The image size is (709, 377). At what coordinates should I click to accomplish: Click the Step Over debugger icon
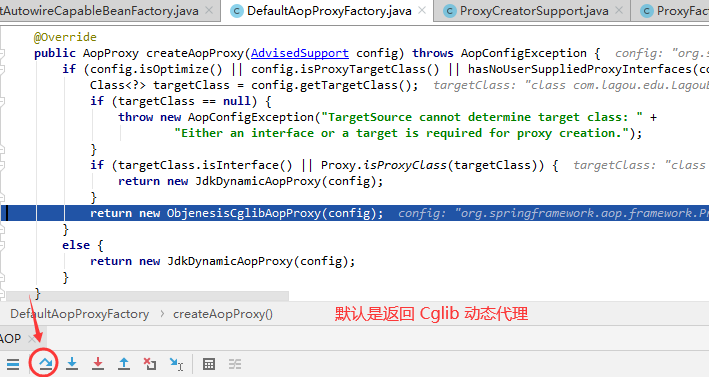[45, 363]
